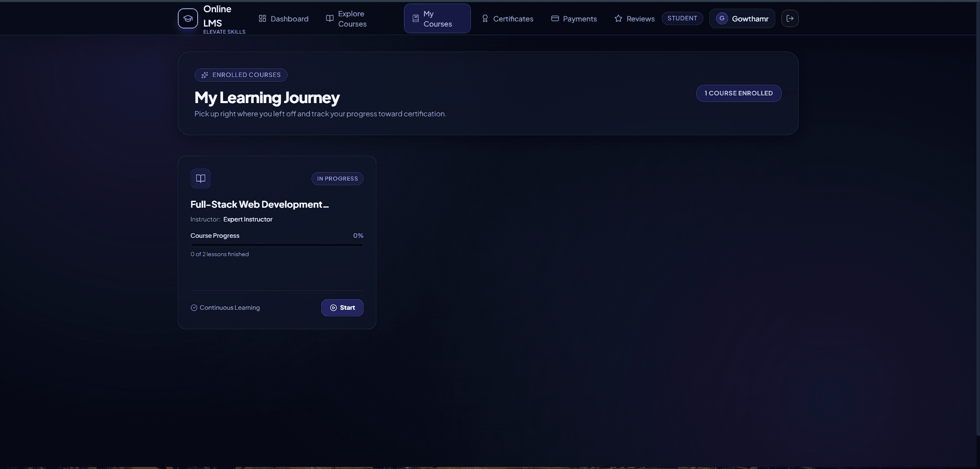The height and width of the screenshot is (469, 980).
Task: Click the book icon on course card
Action: pyautogui.click(x=201, y=179)
